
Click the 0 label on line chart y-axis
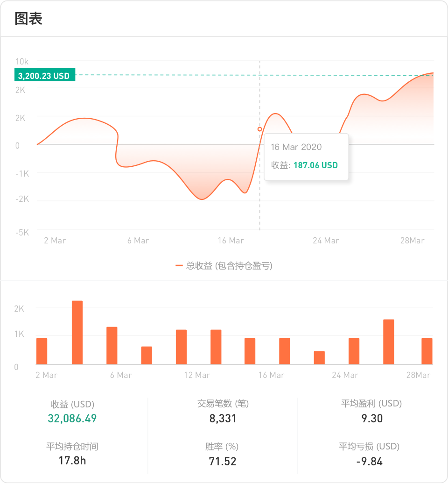pos(18,146)
